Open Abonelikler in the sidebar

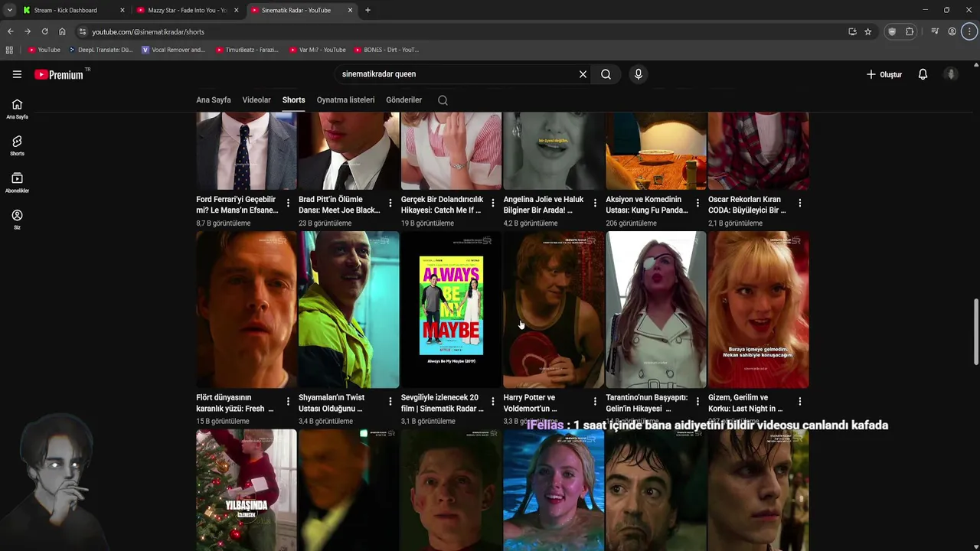17,183
